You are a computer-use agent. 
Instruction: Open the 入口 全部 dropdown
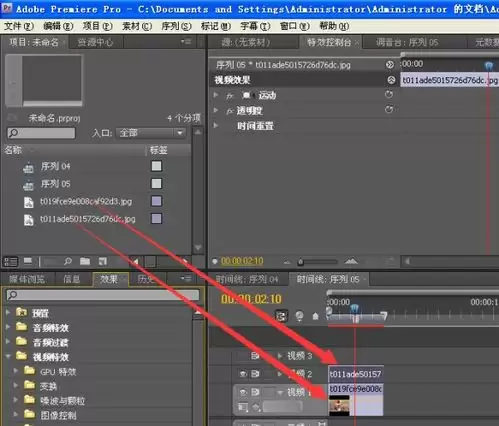tap(151, 133)
